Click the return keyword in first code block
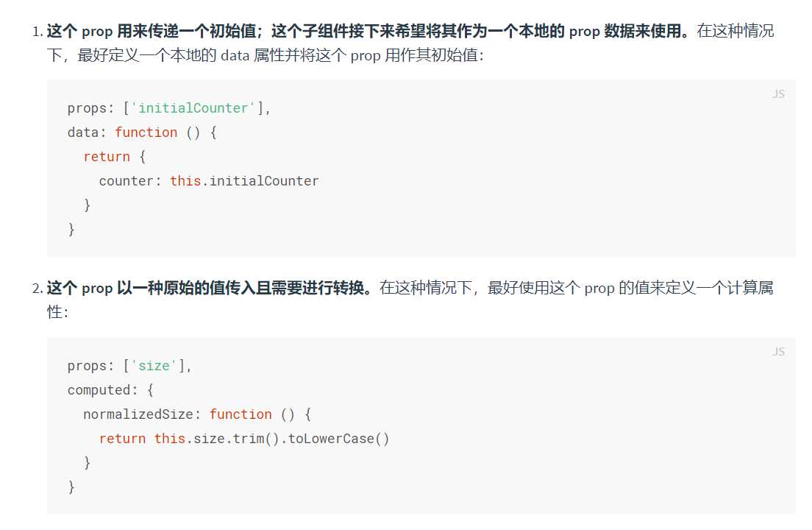 click(x=106, y=157)
